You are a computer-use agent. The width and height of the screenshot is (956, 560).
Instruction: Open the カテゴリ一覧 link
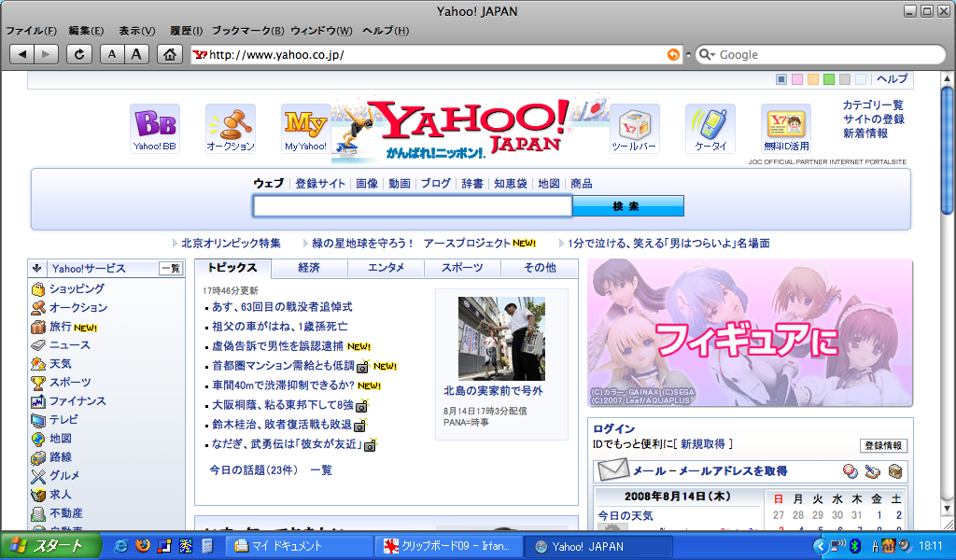point(873,105)
